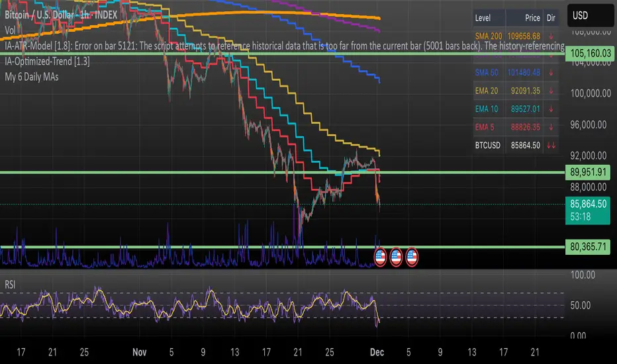Click the 89,951.91 horizontal line price label

tap(588, 172)
